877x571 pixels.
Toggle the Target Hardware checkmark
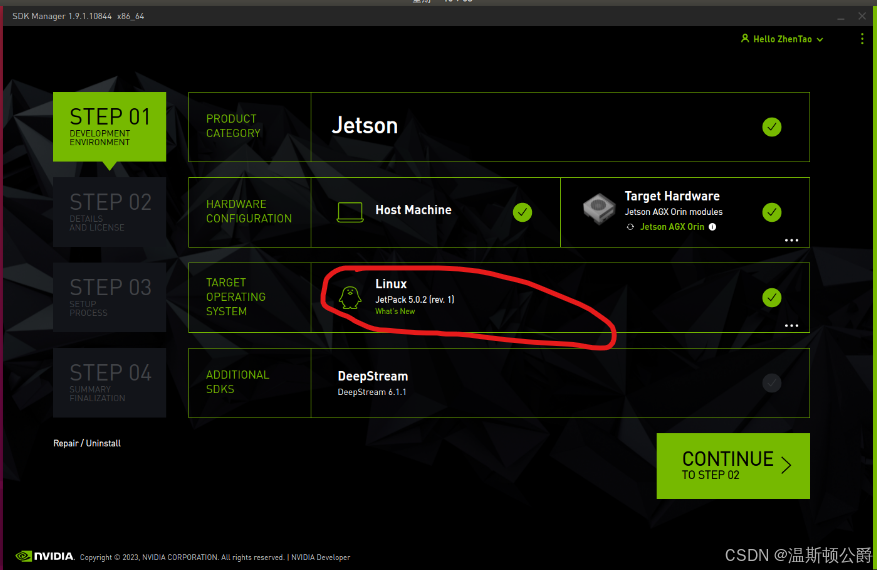771,212
